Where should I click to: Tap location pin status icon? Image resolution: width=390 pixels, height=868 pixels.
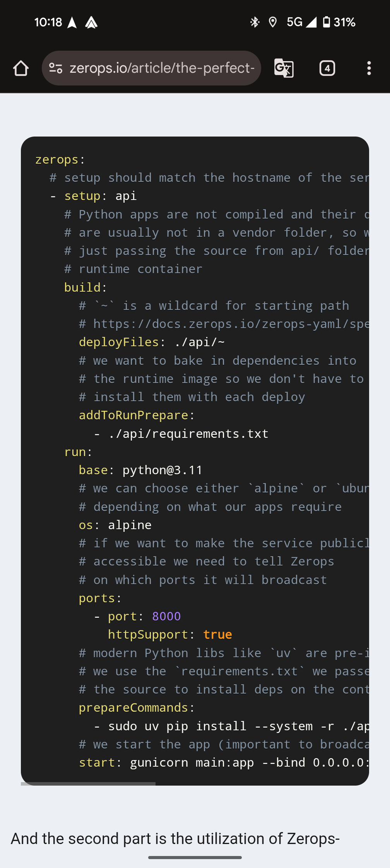[x=273, y=22]
